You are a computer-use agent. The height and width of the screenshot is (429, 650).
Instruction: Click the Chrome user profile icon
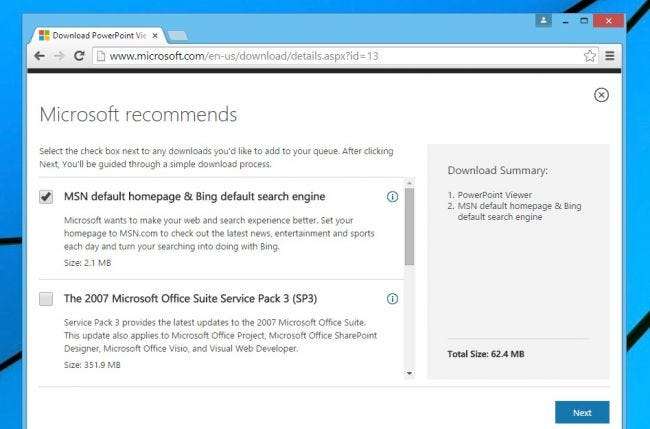543,20
